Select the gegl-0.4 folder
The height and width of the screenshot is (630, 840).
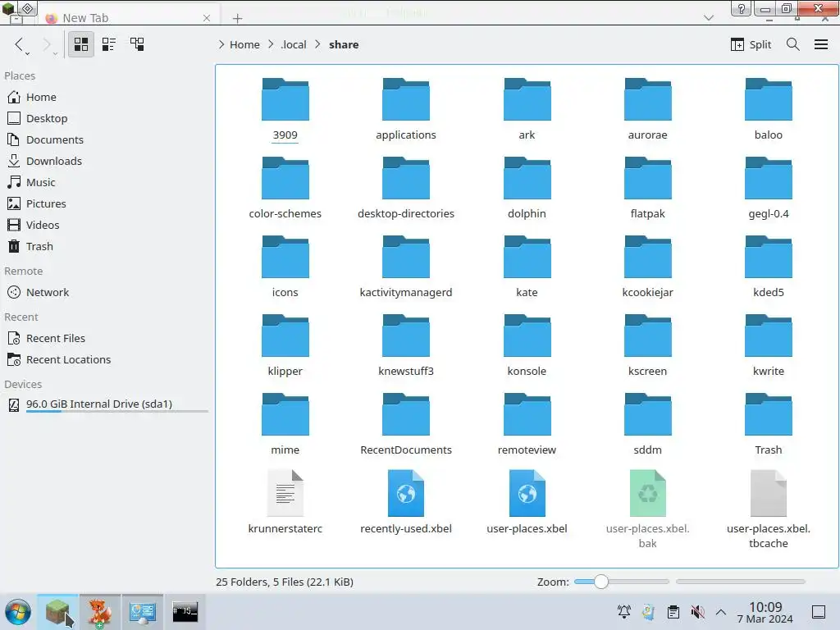768,189
